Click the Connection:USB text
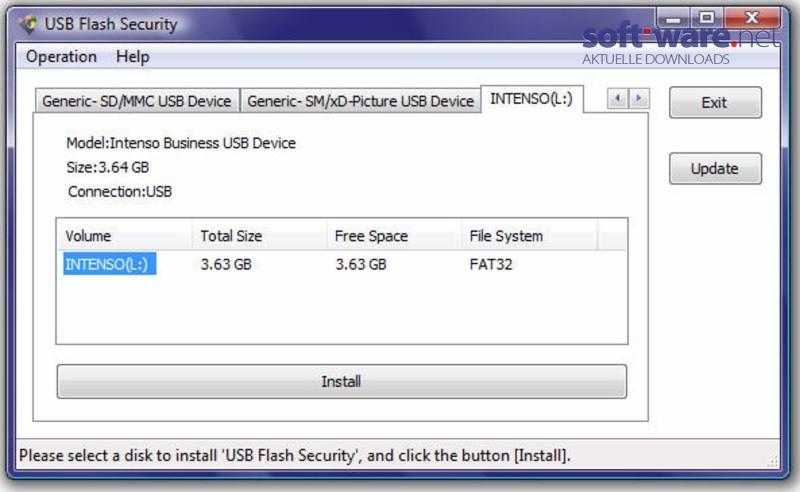Image resolution: width=800 pixels, height=492 pixels. (x=120, y=192)
